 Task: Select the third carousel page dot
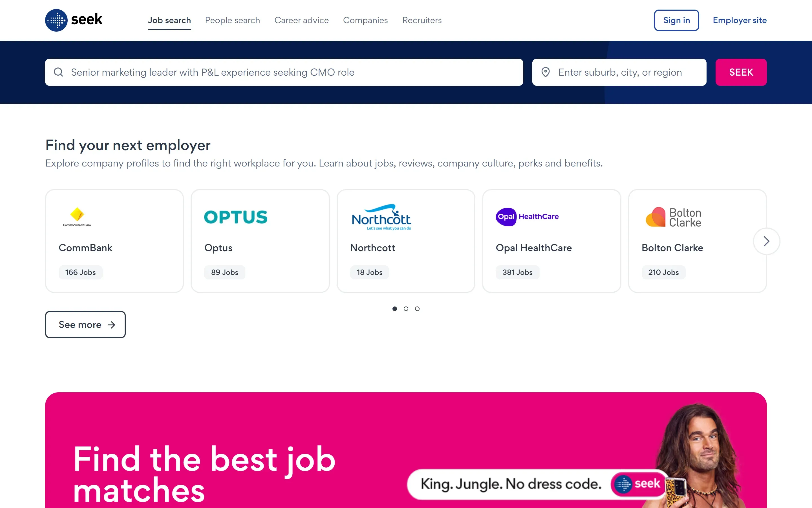point(417,309)
